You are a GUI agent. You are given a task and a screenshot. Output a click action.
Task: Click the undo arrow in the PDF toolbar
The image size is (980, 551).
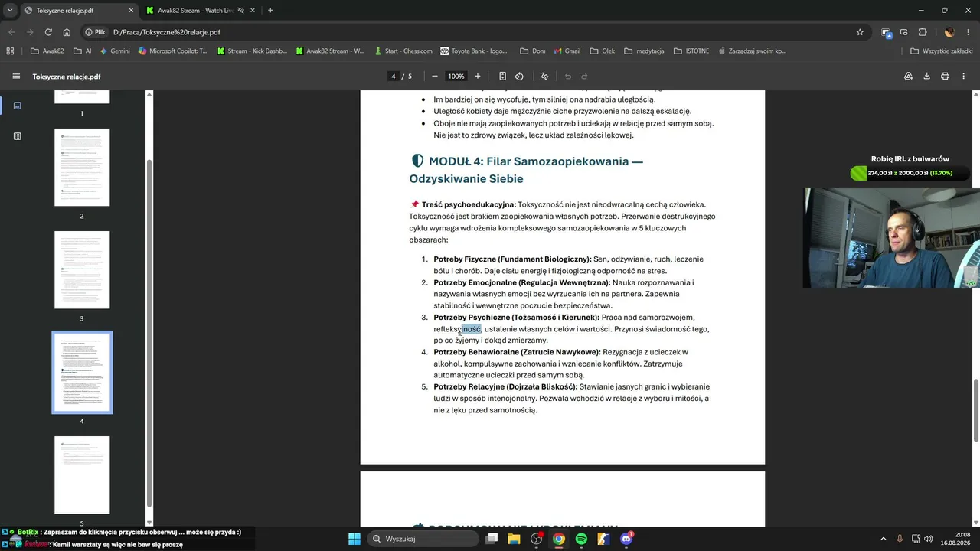coord(568,77)
